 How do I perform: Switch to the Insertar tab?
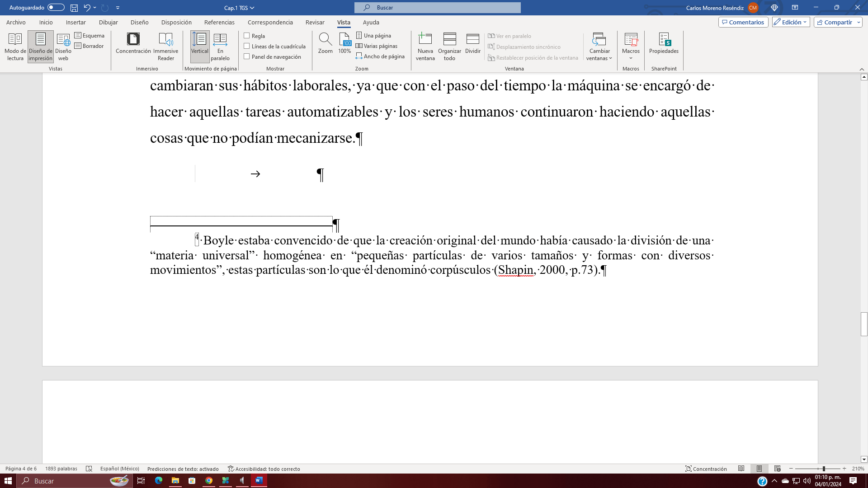click(x=75, y=22)
